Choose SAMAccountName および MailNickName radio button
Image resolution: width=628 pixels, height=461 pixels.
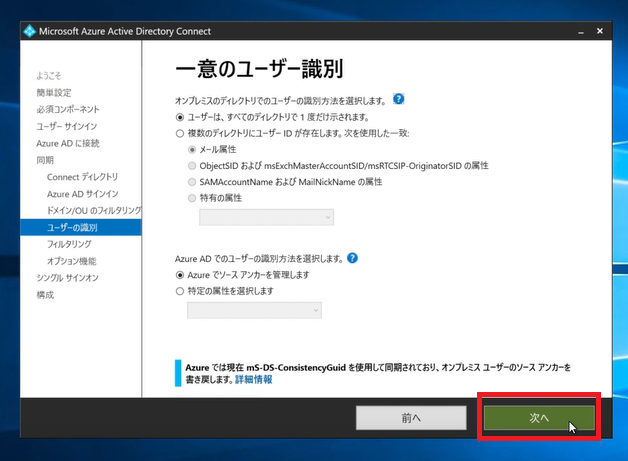click(x=192, y=182)
